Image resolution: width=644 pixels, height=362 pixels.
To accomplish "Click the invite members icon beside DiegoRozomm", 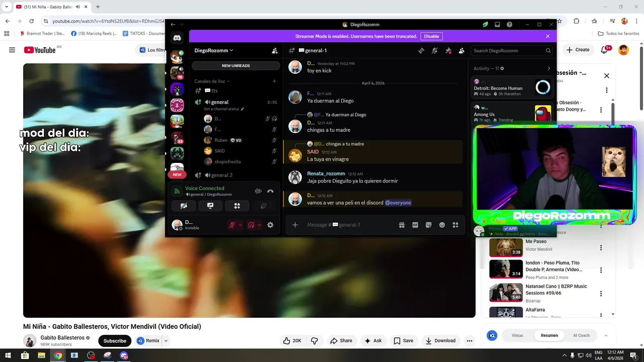I will [275, 50].
